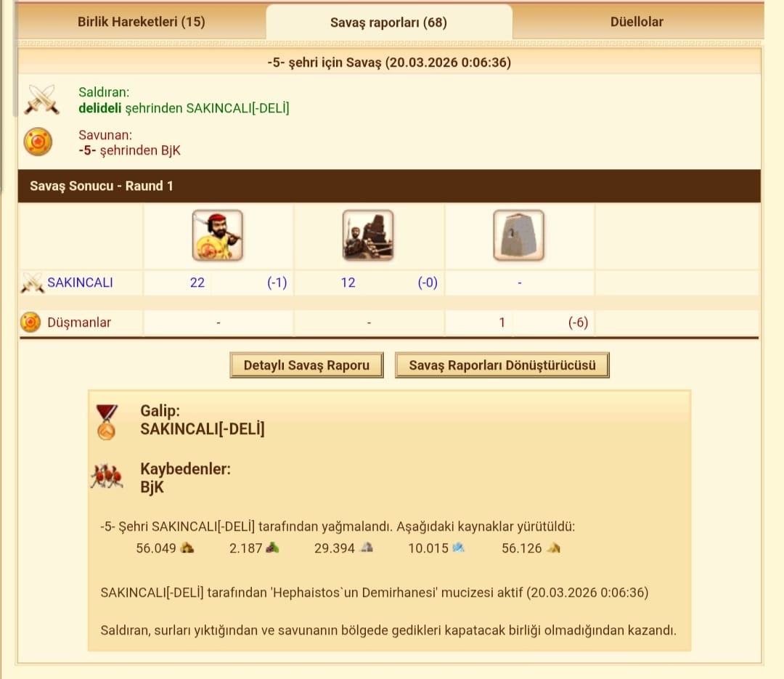Click the winner medal icon

pos(107,423)
